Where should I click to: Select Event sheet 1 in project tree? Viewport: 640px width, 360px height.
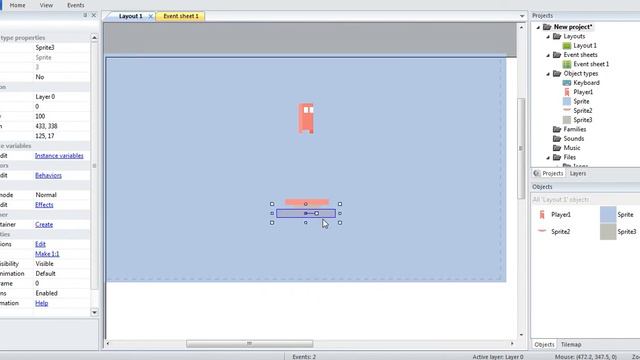[x=591, y=64]
